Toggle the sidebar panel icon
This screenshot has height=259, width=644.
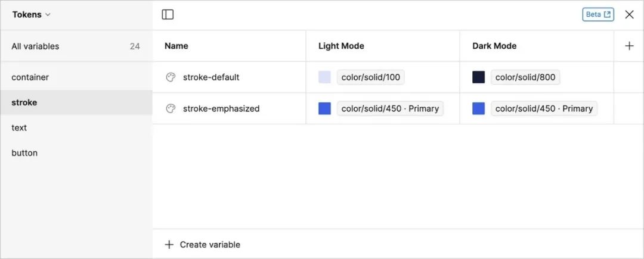[x=168, y=14]
